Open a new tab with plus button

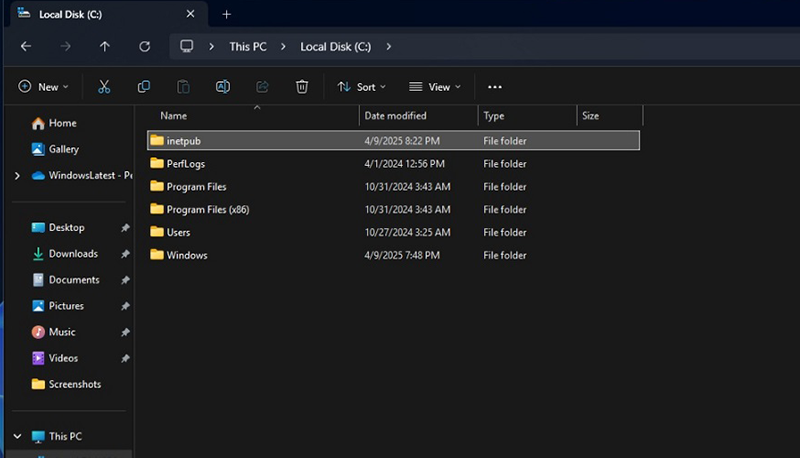[x=226, y=14]
